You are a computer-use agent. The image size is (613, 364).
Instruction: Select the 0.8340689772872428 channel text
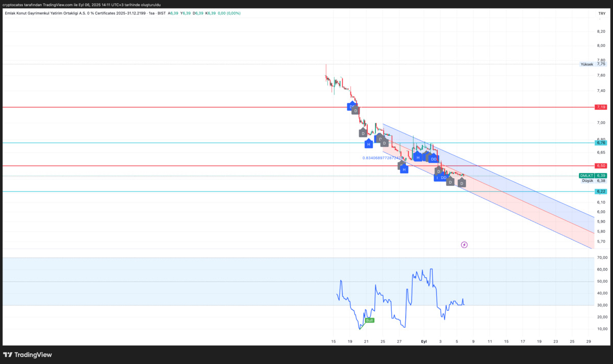click(383, 158)
